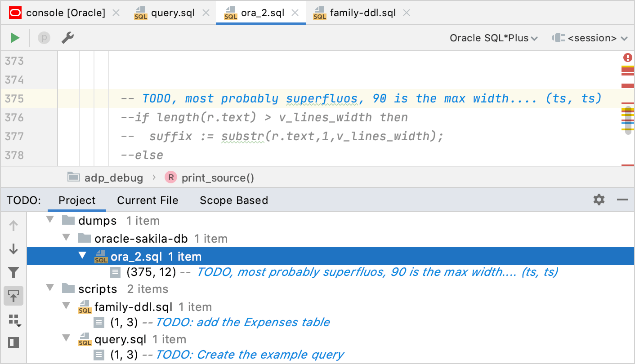Go to the next TODO with the down arrow
635x364 pixels.
point(13,249)
